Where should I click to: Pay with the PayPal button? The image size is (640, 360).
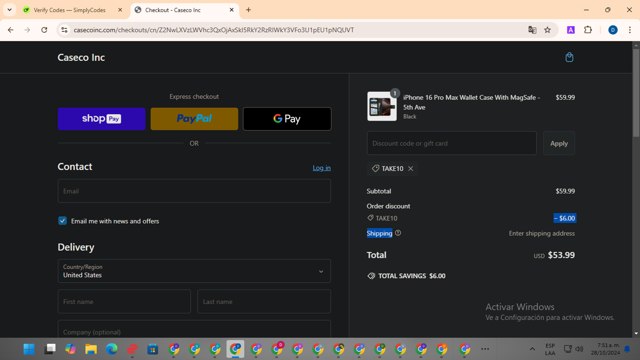[194, 119]
